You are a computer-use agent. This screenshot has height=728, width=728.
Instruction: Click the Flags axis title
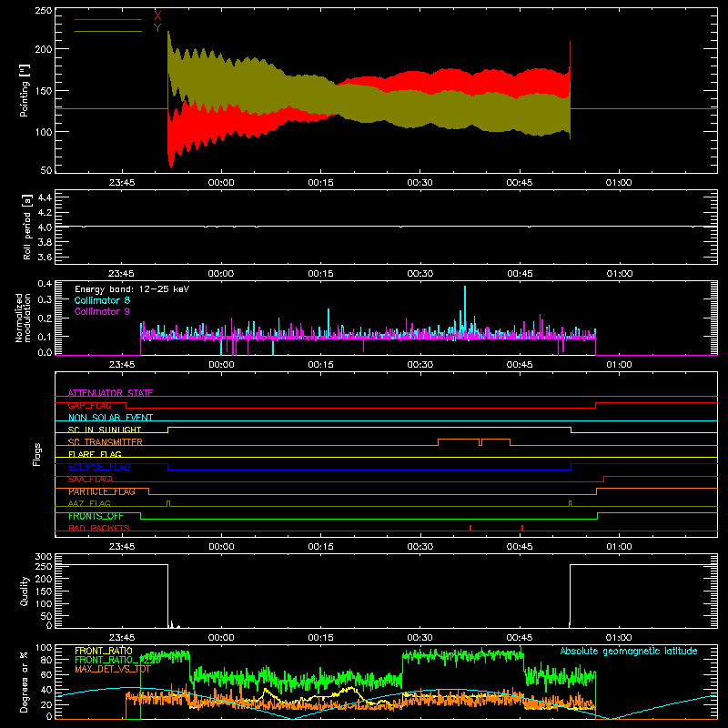[37, 454]
